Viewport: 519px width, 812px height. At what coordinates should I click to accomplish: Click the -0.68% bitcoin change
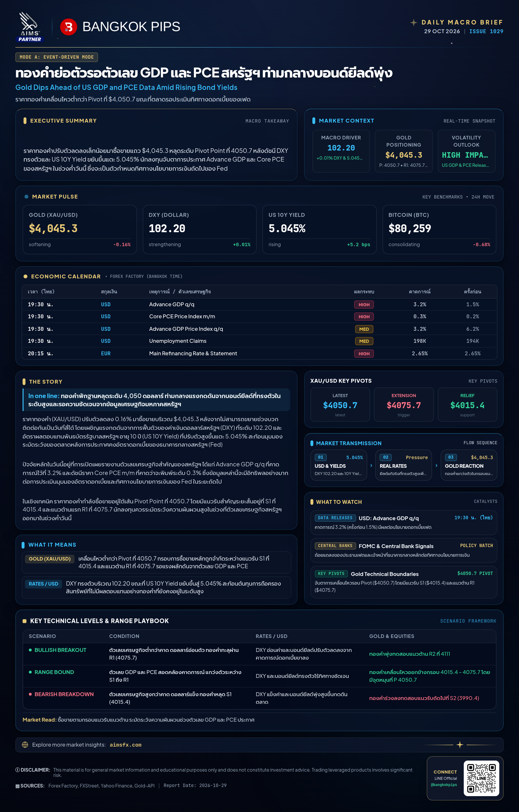pos(482,244)
